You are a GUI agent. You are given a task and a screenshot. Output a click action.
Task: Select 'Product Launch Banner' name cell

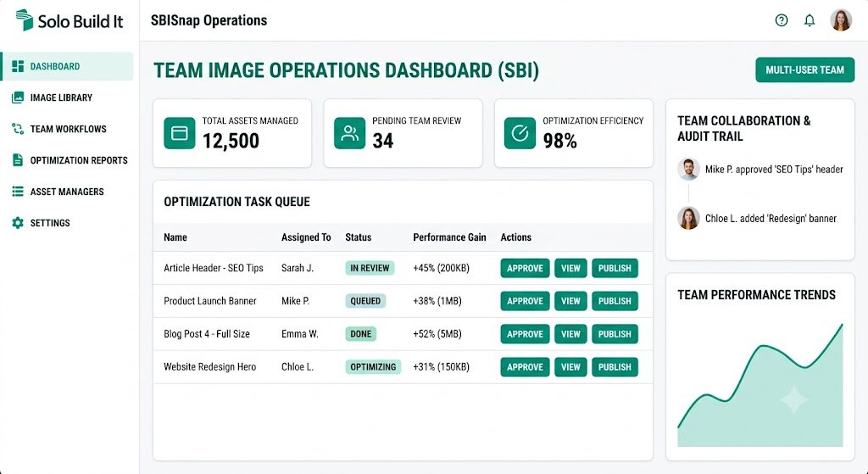210,301
